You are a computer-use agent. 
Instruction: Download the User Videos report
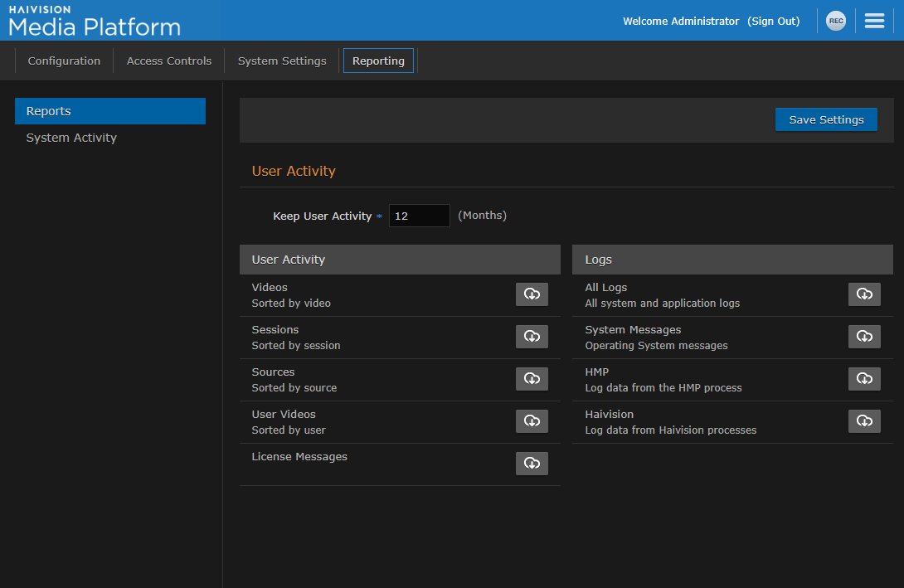[532, 421]
